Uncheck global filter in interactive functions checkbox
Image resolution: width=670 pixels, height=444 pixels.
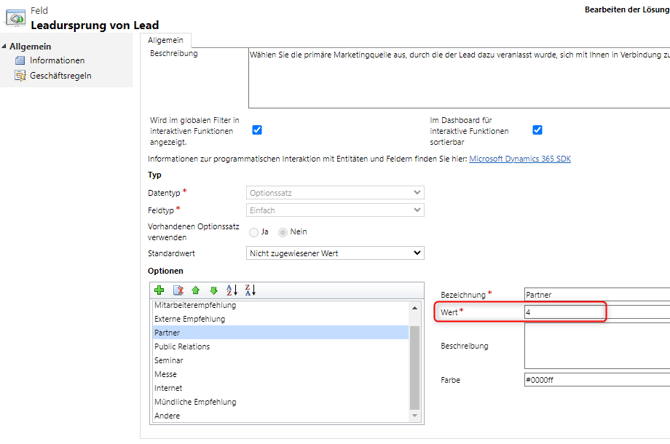pyautogui.click(x=257, y=130)
